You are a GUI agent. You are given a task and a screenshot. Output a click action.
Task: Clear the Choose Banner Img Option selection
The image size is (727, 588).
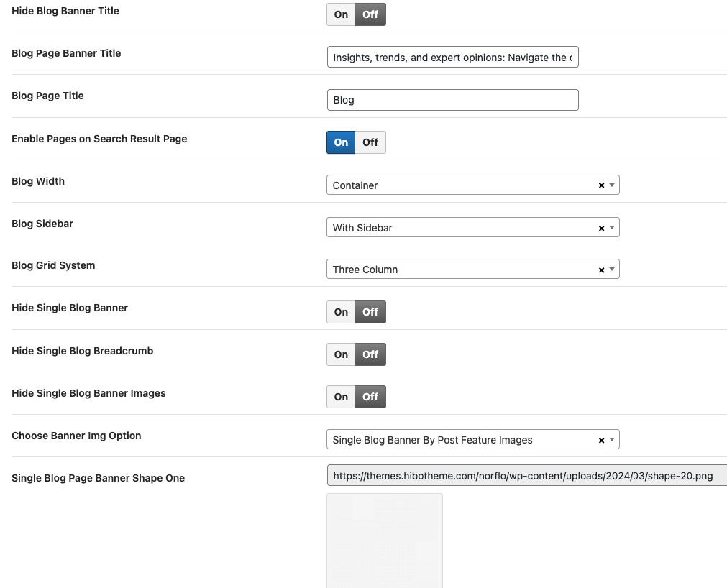(x=601, y=440)
